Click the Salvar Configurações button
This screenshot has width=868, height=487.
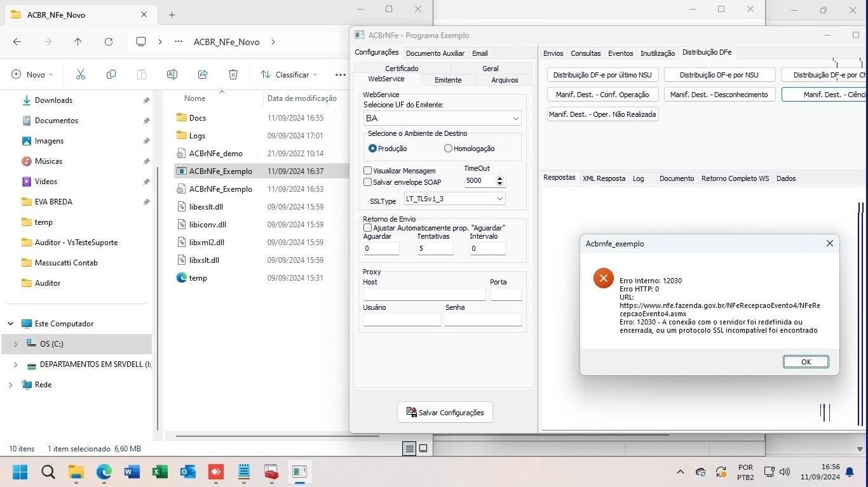point(445,413)
